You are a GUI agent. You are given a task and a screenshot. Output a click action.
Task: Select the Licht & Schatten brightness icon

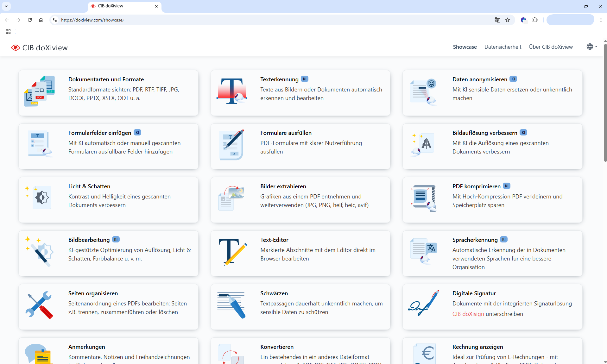[x=40, y=198]
